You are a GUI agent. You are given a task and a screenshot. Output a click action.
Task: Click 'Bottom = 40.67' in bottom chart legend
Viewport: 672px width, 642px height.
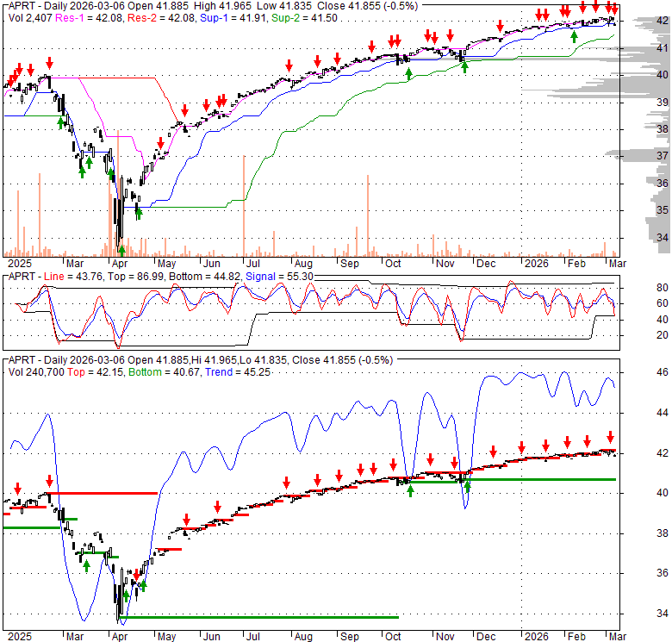pos(165,372)
